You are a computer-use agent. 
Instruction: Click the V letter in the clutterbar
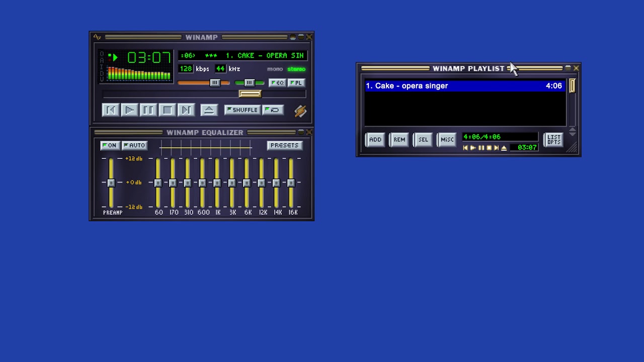(102, 78)
